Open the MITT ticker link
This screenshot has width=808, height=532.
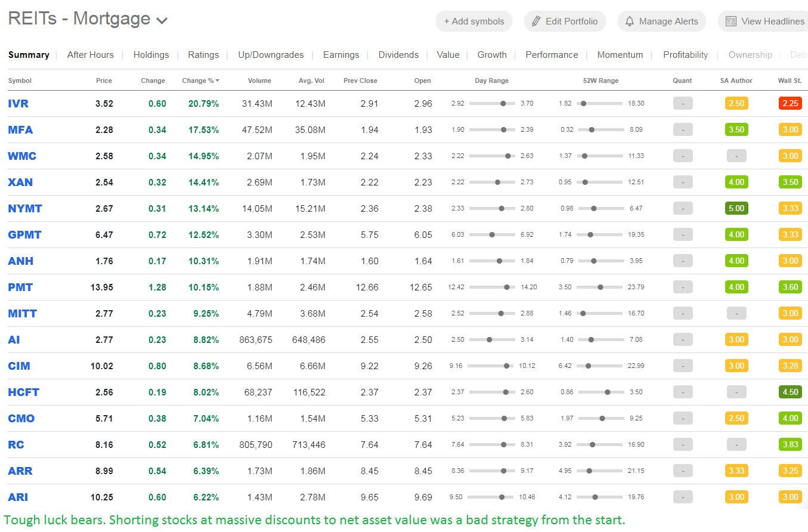click(23, 314)
